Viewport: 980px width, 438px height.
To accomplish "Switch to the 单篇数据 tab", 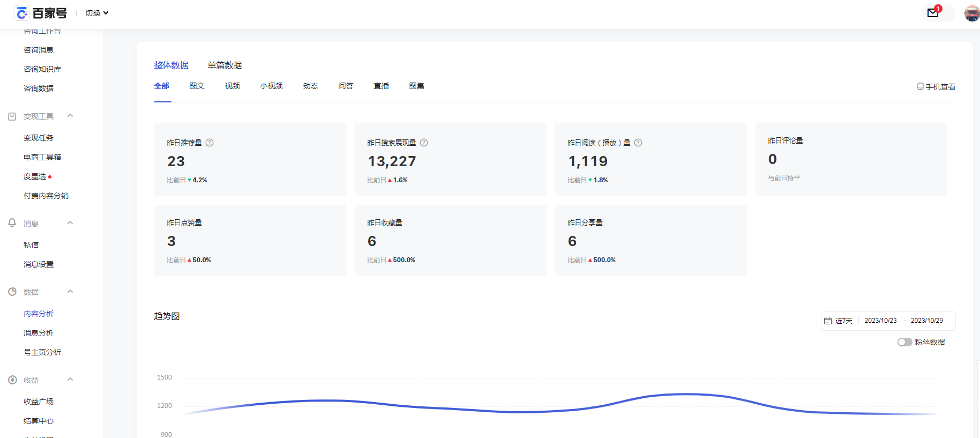I will point(225,65).
